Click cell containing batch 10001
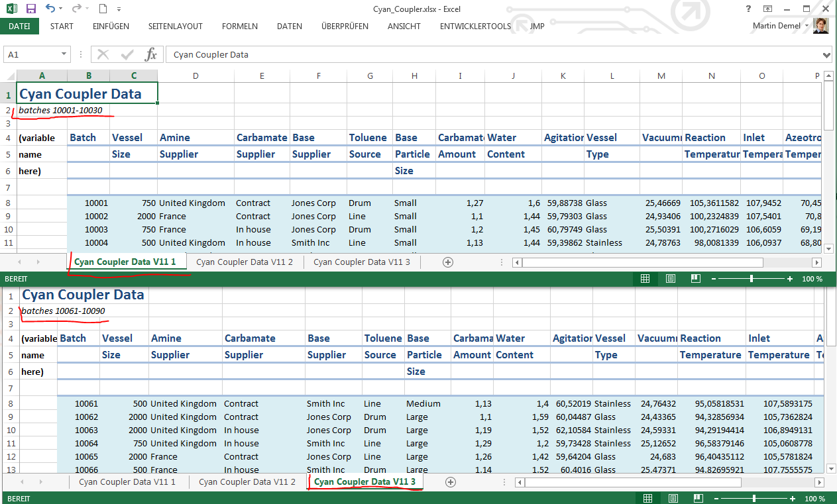 [89, 203]
